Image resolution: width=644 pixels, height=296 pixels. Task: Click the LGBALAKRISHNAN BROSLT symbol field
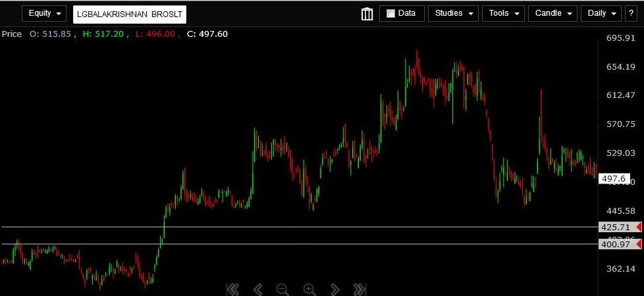[130, 14]
